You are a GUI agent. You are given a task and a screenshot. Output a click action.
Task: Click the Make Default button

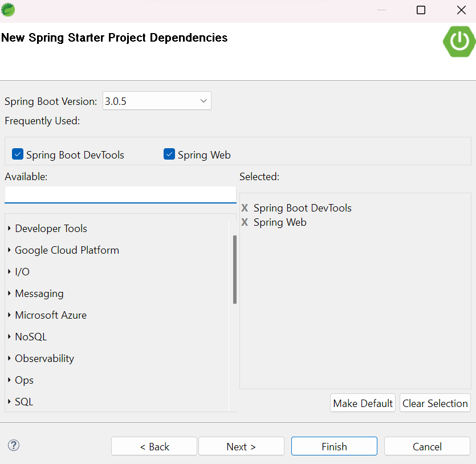363,402
